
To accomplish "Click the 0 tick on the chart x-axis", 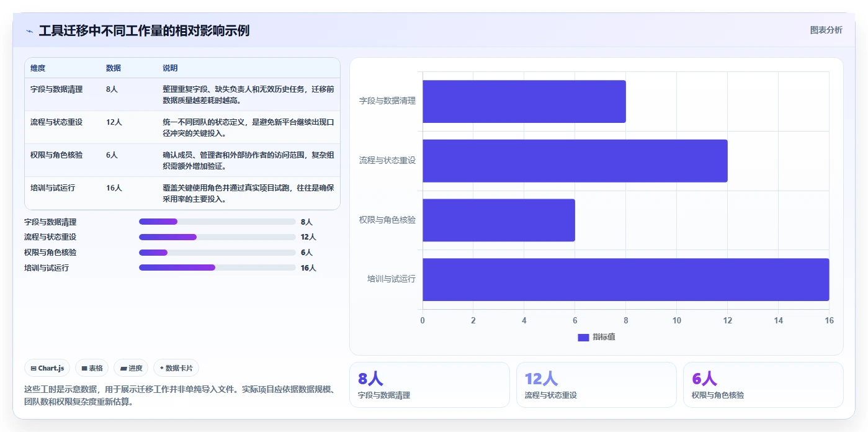I will coord(423,320).
